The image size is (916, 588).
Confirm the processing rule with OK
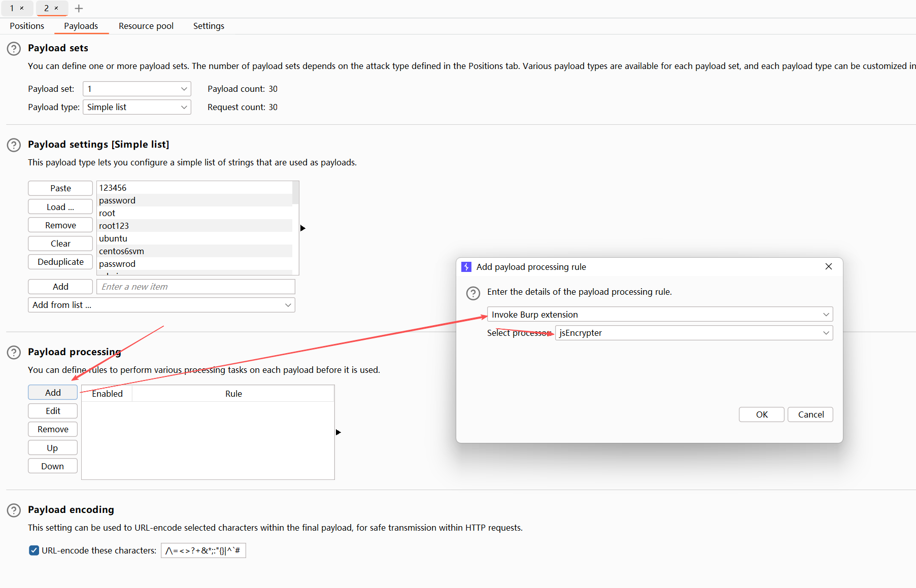[x=761, y=414]
